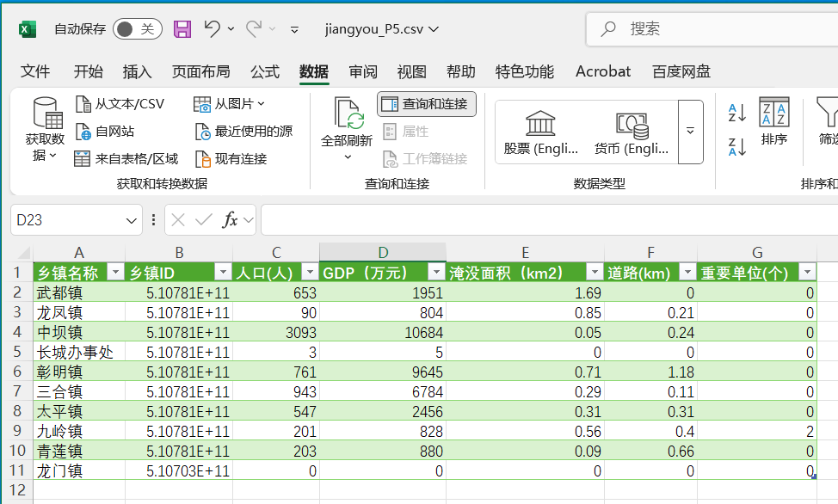
Task: Click the Sort Z to A icon
Action: (737, 146)
